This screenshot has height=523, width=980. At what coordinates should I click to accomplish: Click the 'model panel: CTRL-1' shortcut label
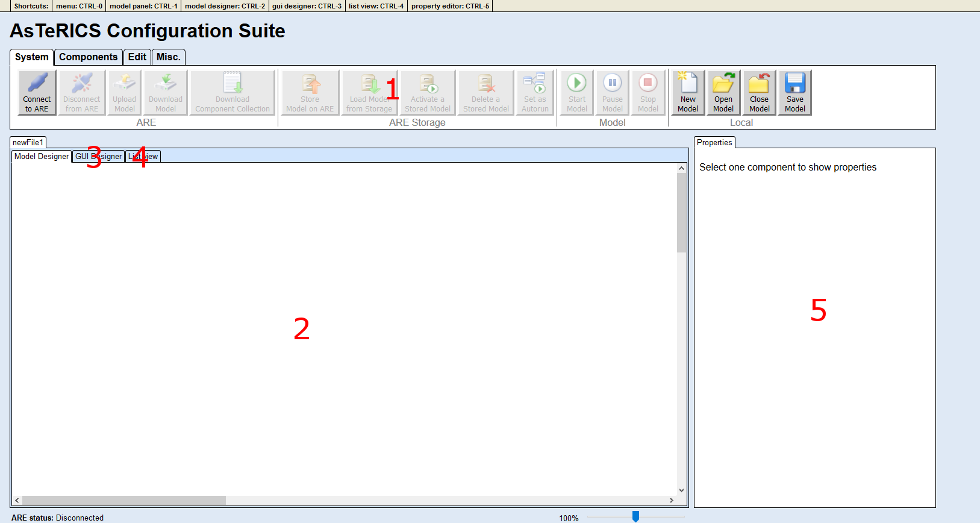(143, 6)
